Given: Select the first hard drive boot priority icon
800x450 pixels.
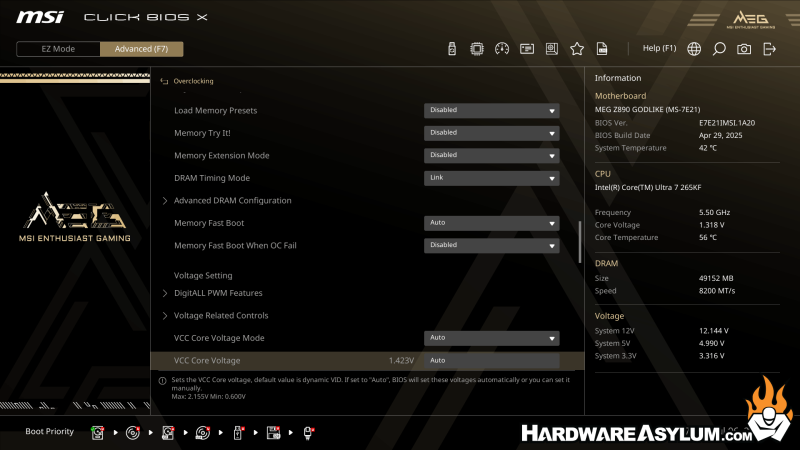Looking at the screenshot, I should (97, 433).
